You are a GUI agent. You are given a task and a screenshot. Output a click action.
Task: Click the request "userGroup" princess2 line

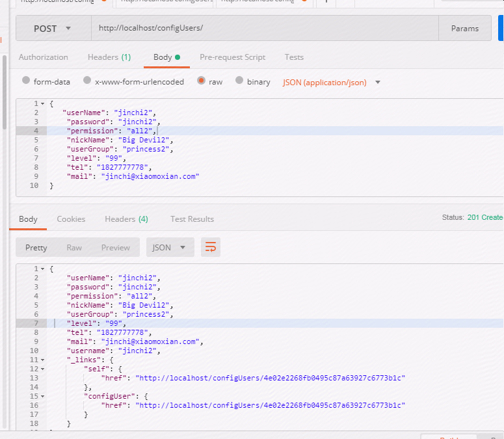point(120,149)
